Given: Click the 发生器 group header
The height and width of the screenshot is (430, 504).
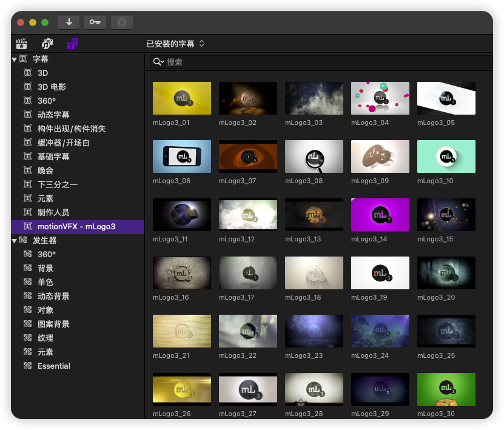Looking at the screenshot, I should pyautogui.click(x=78, y=240).
